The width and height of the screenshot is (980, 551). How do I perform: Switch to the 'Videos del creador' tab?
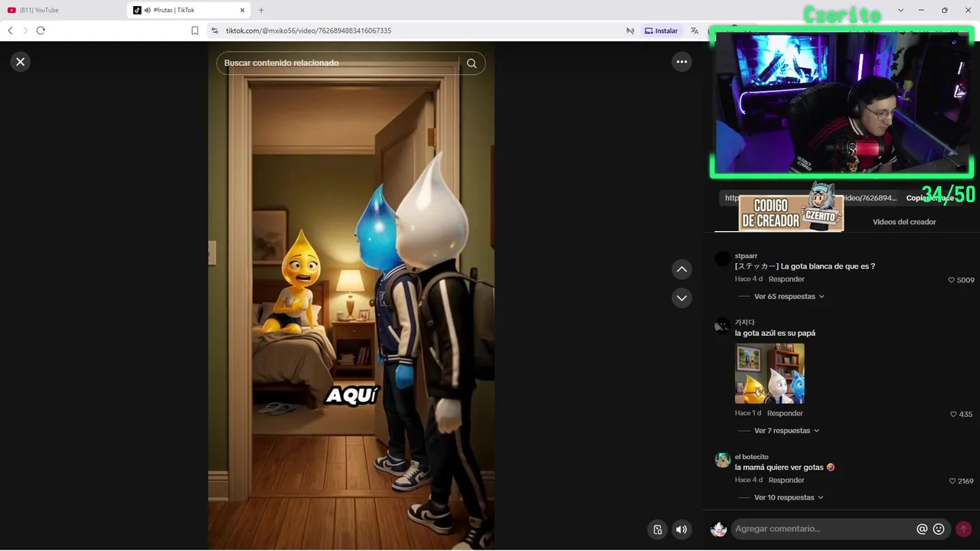[x=904, y=222]
